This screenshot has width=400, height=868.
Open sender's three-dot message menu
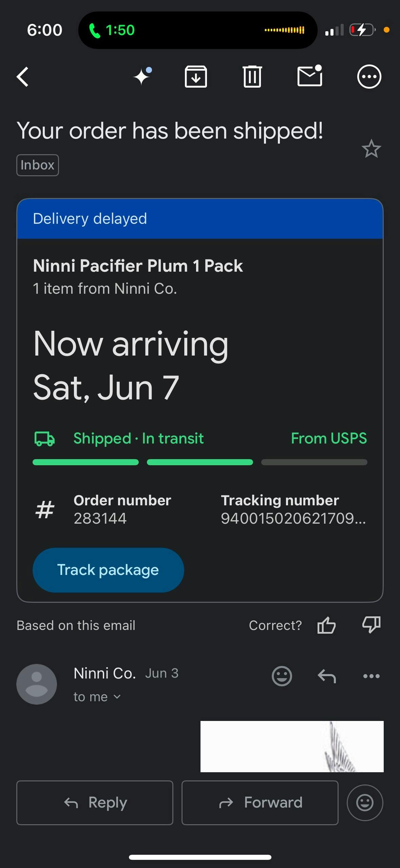(x=371, y=676)
